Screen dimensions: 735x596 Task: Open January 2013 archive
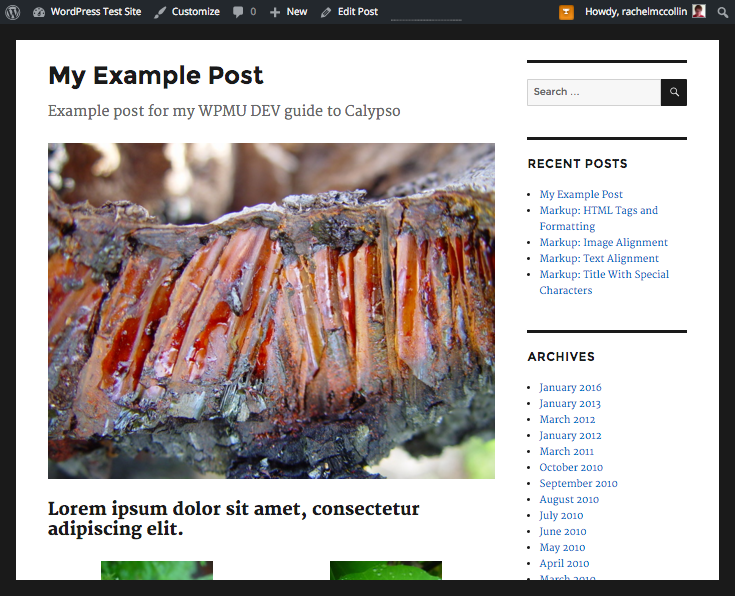point(570,403)
